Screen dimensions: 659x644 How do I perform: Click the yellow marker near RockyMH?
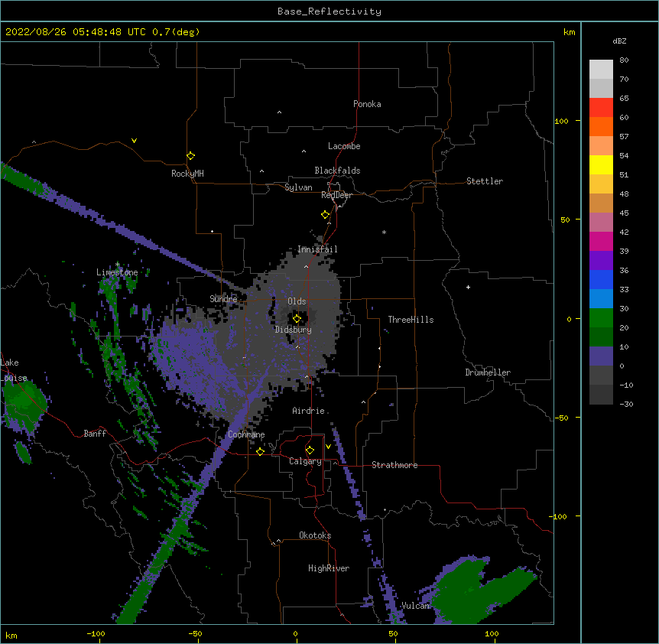pyautogui.click(x=191, y=156)
